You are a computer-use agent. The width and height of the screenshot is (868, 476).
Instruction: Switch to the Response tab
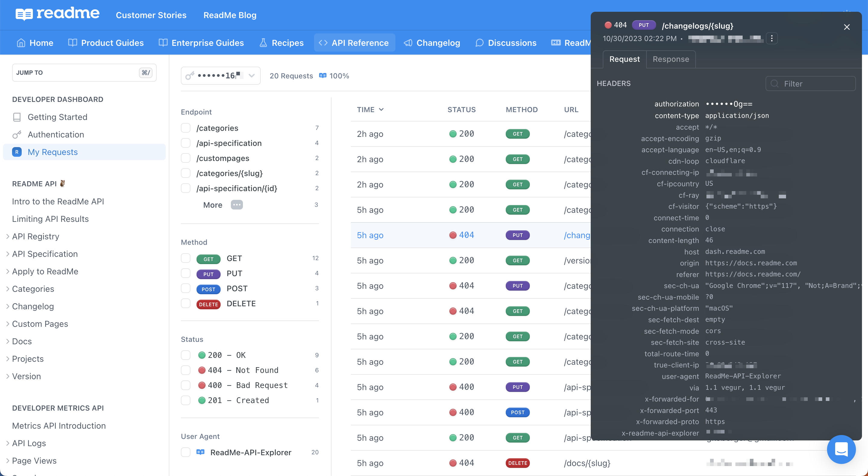pyautogui.click(x=671, y=59)
